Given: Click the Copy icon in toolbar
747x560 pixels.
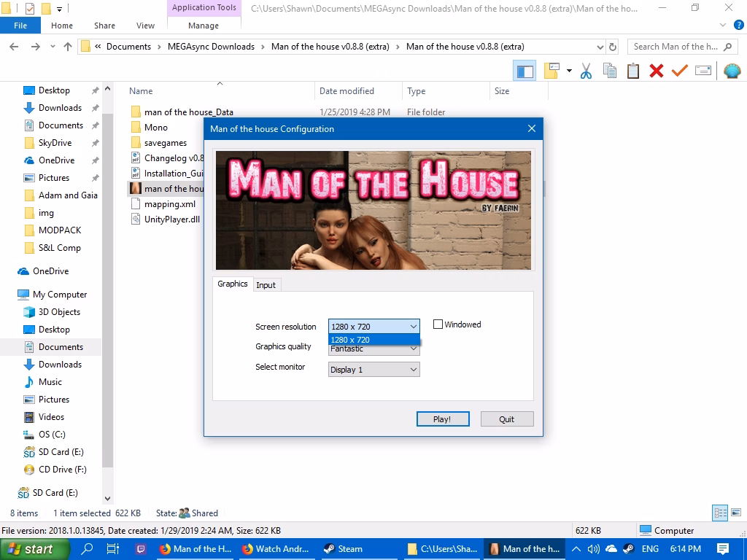Looking at the screenshot, I should [610, 71].
